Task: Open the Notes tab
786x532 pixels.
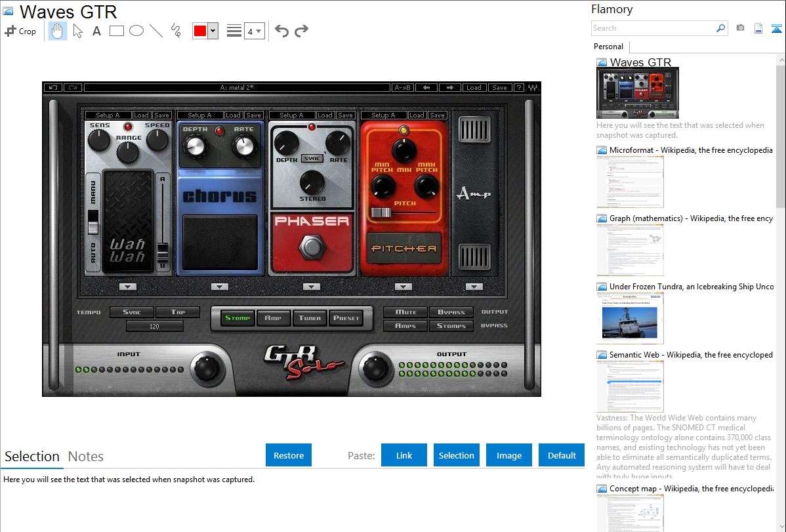Action: point(86,457)
